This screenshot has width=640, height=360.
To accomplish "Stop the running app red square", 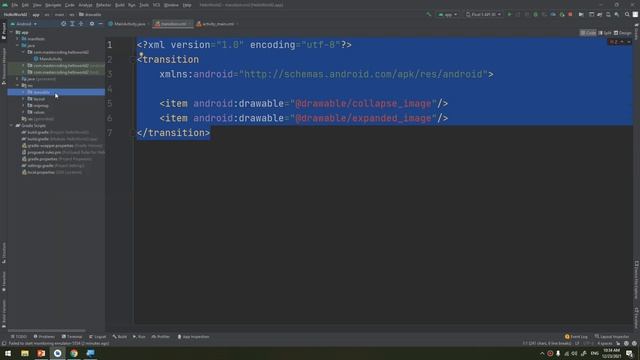I will (x=570, y=14).
